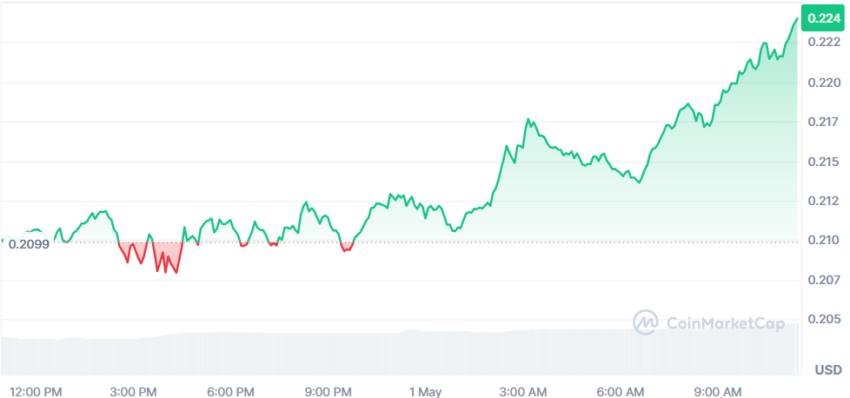Click the CoinMarketCap logo icon

pyautogui.click(x=646, y=323)
